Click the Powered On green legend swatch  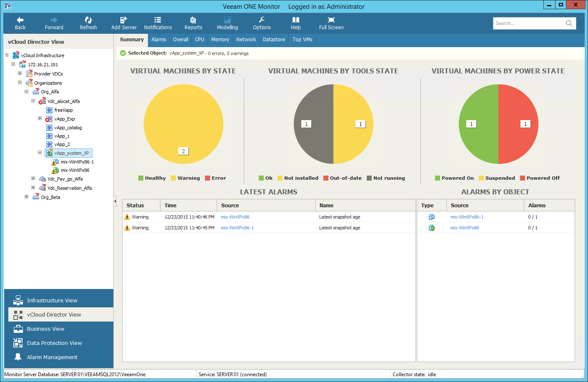click(438, 178)
